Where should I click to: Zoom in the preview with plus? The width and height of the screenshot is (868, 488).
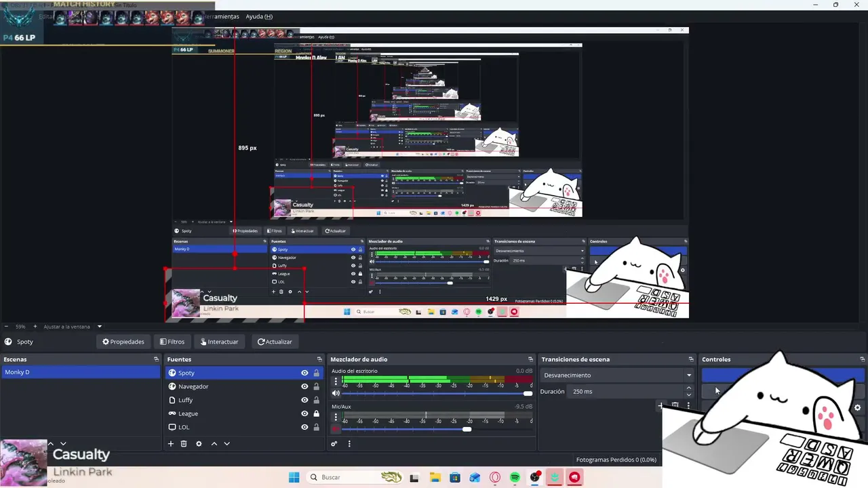coord(35,327)
